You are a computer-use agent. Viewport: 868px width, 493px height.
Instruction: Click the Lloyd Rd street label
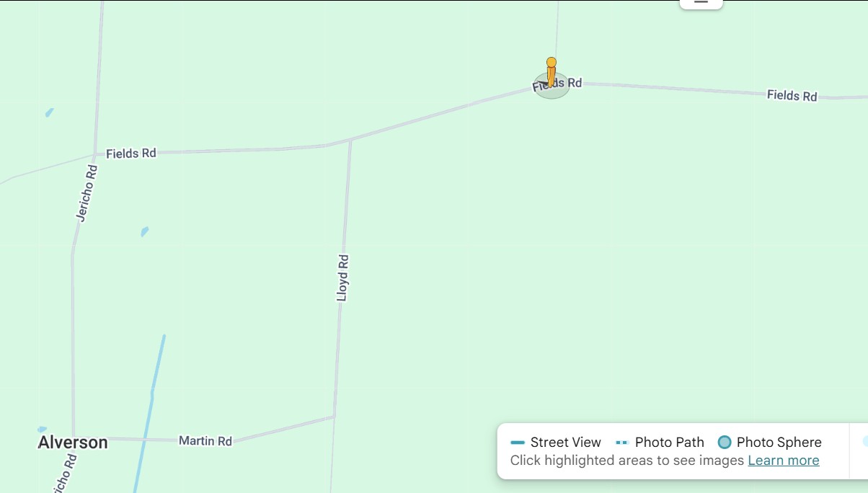[343, 277]
